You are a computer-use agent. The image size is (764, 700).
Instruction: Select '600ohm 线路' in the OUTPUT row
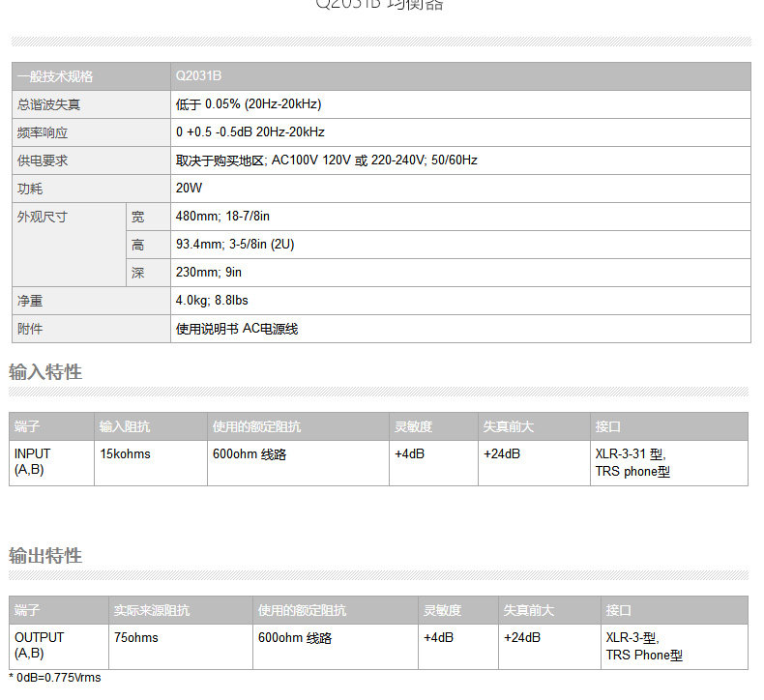pyautogui.click(x=295, y=638)
